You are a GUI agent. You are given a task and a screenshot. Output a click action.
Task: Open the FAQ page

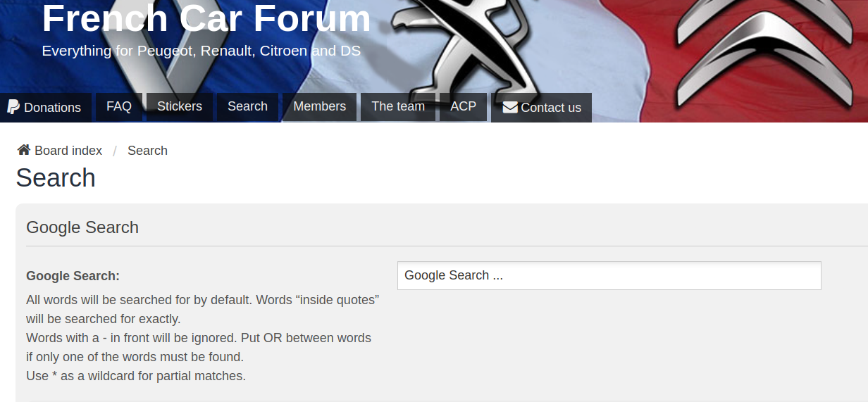[119, 107]
